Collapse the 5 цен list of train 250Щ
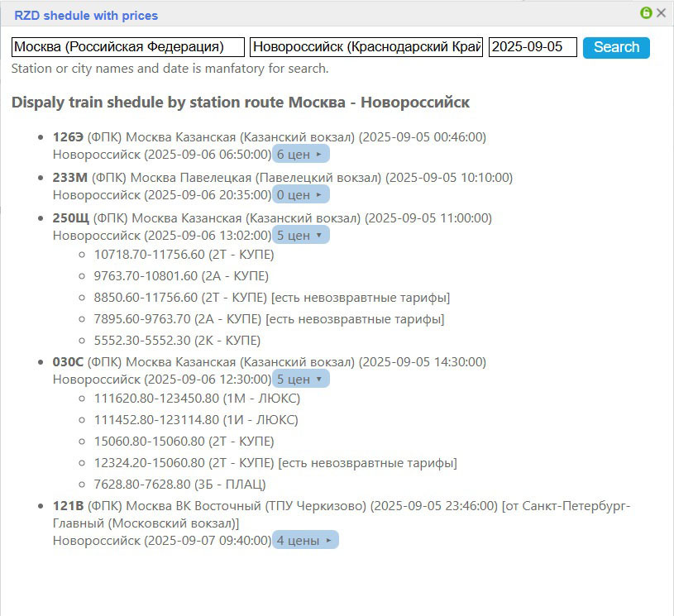The width and height of the screenshot is (674, 616). (300, 235)
